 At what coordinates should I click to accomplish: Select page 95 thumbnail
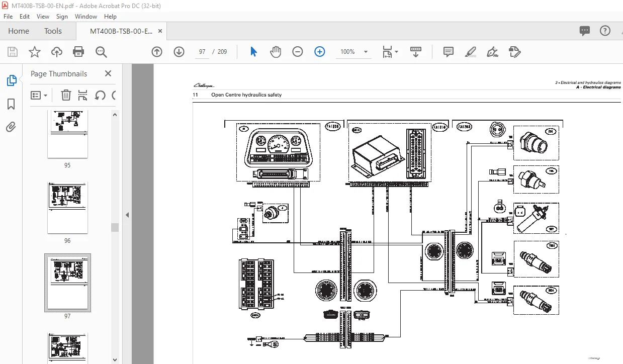(x=67, y=134)
